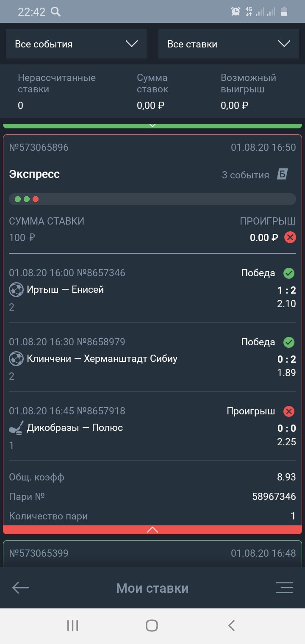Screen dimensions: 305x644
Task: Tap the bet outcome dots progress bar
Action: pyautogui.click(x=152, y=199)
